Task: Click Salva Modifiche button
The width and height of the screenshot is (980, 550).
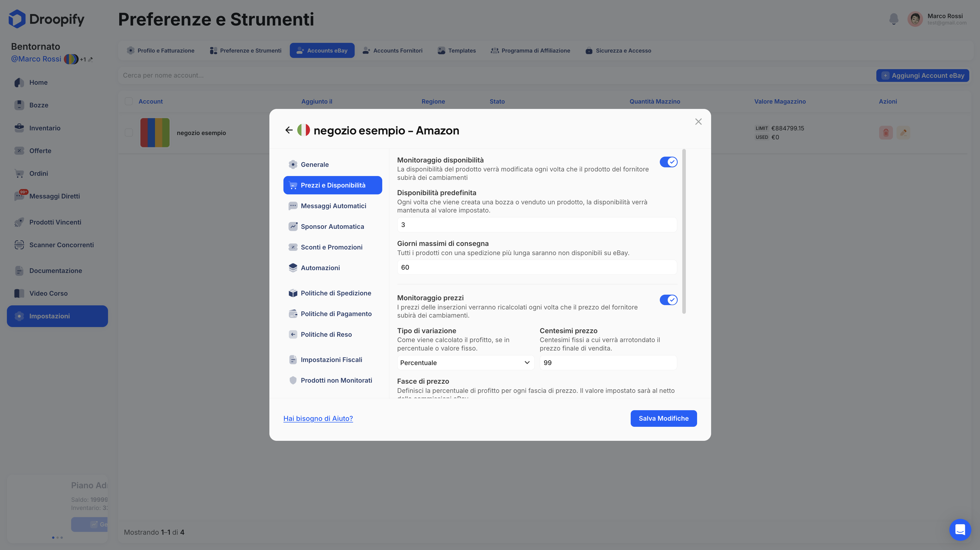Action: pos(663,418)
